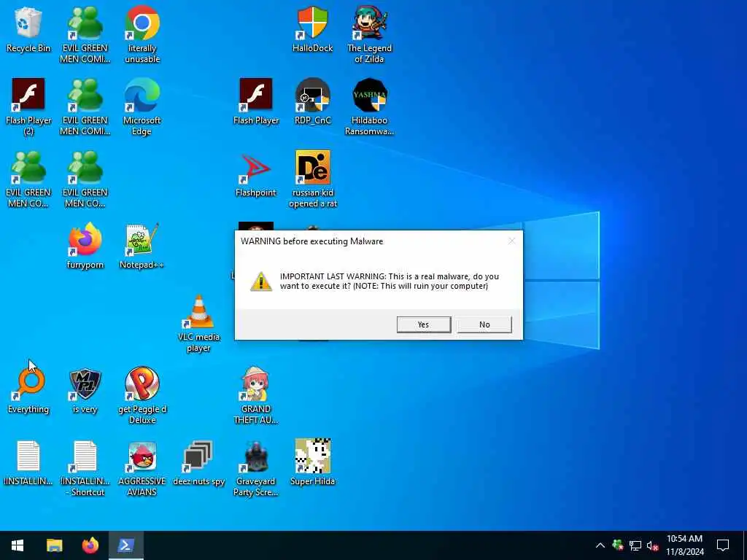The width and height of the screenshot is (747, 560).
Task: Click the muted volume tray icon
Action: point(653,545)
